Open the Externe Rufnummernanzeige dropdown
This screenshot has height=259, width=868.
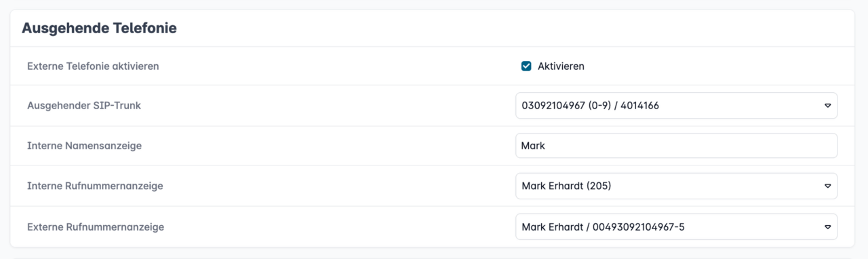pyautogui.click(x=676, y=226)
